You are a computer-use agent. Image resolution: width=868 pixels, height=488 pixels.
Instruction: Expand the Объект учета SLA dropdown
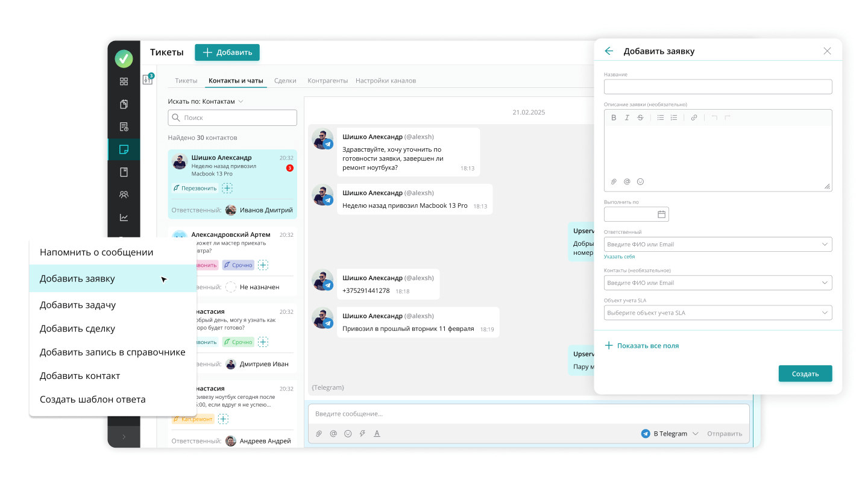coord(825,313)
